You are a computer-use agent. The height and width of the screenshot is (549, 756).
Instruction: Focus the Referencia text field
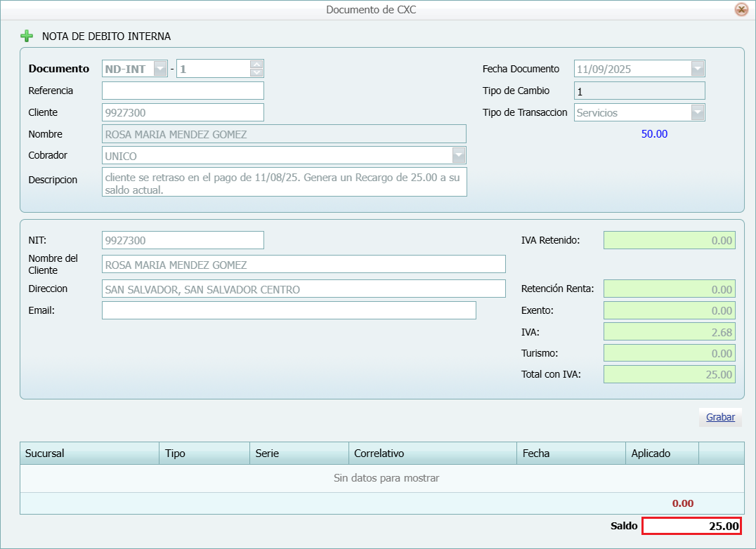point(183,91)
